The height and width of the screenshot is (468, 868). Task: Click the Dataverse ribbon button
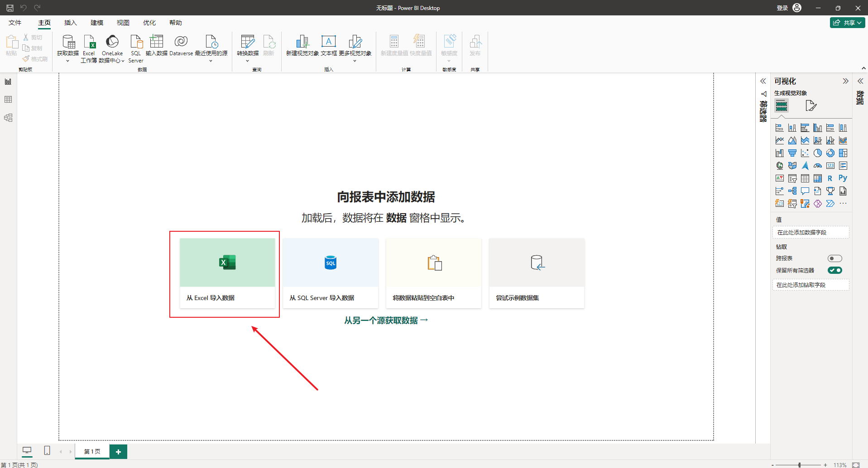click(x=181, y=45)
